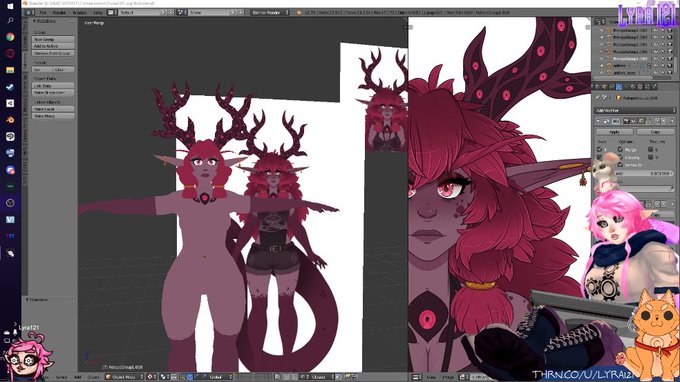Open outliner editor type icon
The height and width of the screenshot is (382, 680).
(599, 21)
